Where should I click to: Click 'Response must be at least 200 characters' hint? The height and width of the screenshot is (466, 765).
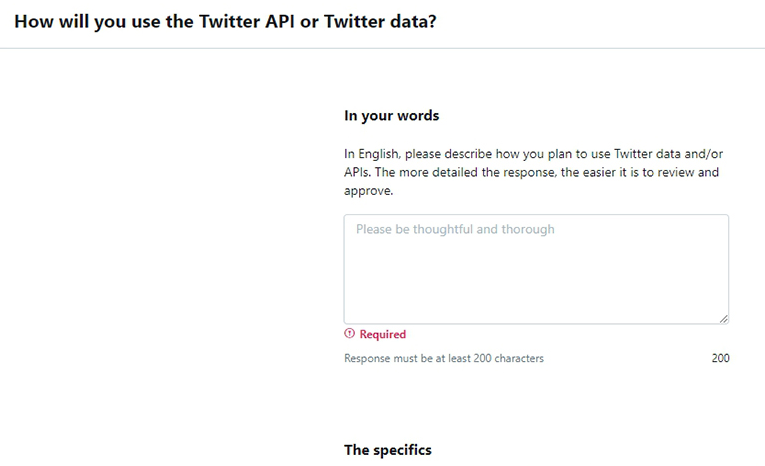click(443, 358)
